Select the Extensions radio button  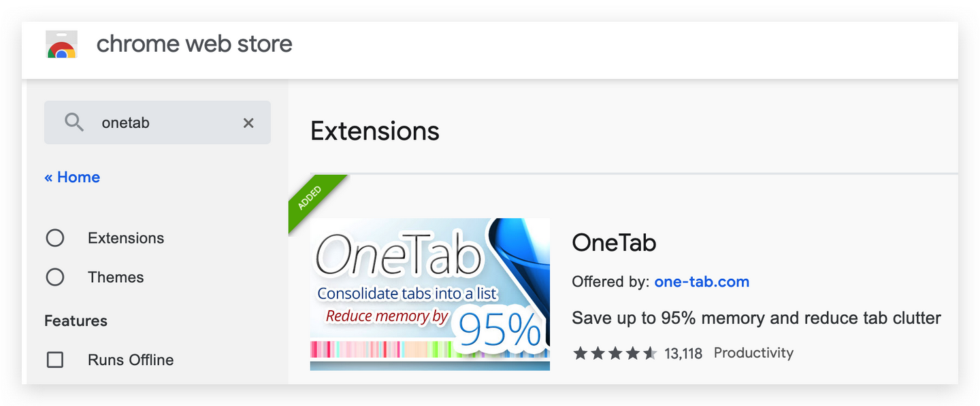55,238
